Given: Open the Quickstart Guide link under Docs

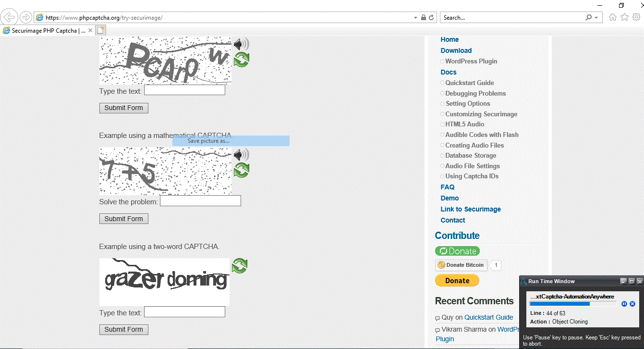Looking at the screenshot, I should (470, 83).
